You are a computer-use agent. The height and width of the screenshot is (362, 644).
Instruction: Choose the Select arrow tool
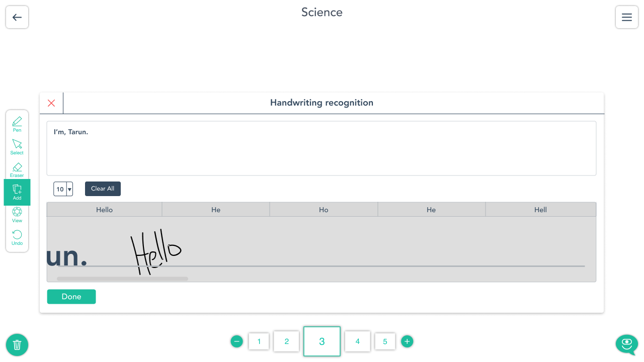coord(17,146)
